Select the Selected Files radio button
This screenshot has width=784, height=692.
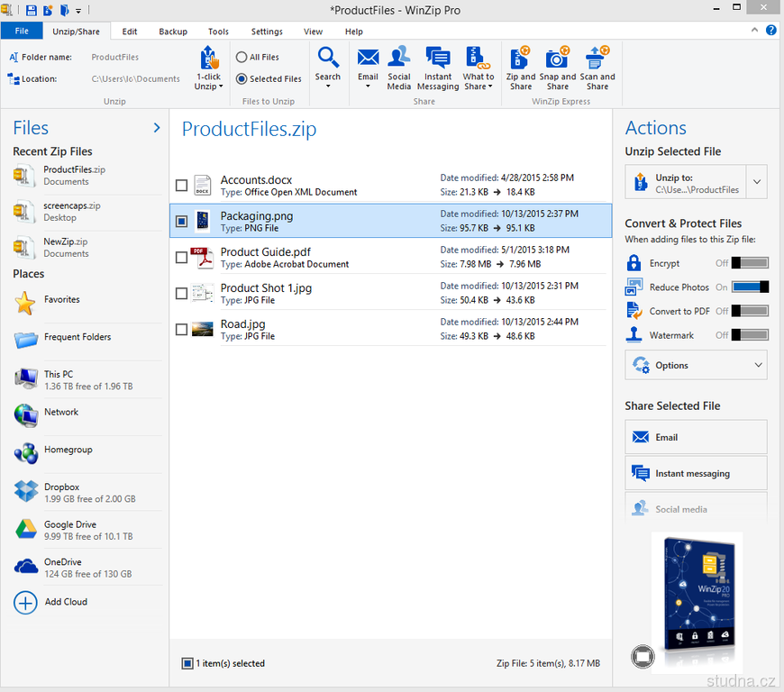(x=242, y=79)
